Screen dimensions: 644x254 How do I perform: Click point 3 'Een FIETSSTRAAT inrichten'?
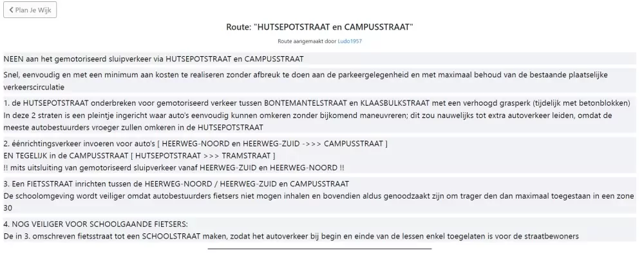click(176, 184)
